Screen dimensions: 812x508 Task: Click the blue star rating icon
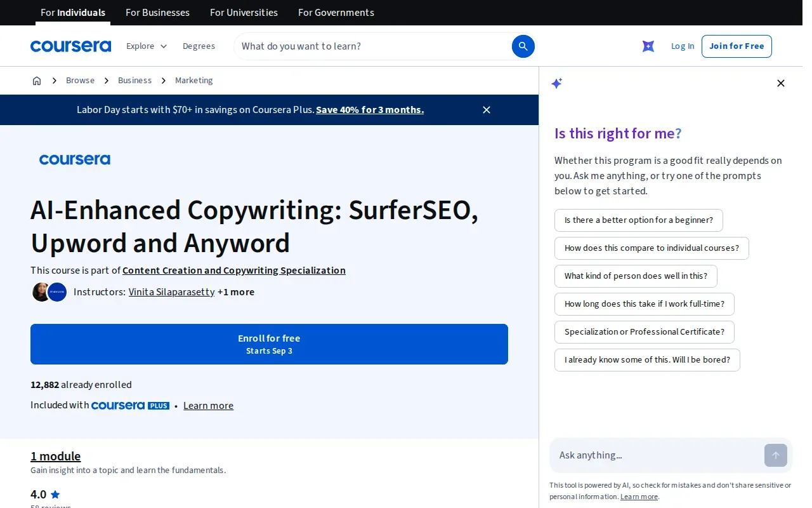pyautogui.click(x=55, y=495)
